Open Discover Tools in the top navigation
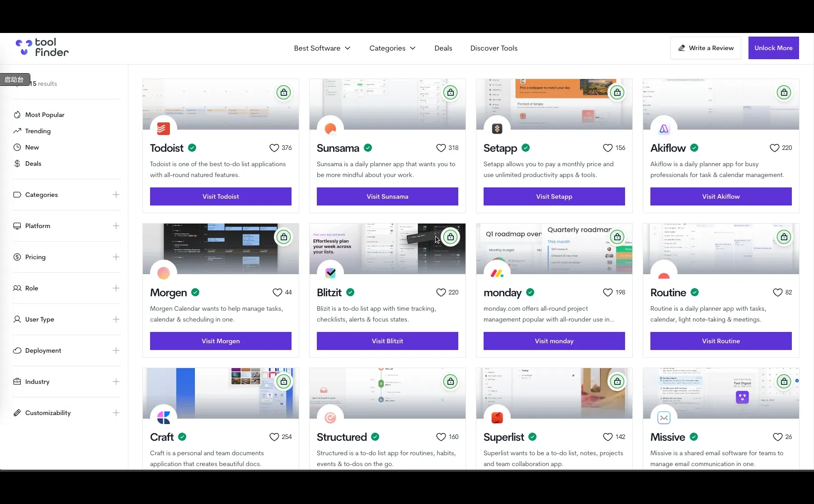Image resolution: width=814 pixels, height=504 pixels. pyautogui.click(x=494, y=48)
